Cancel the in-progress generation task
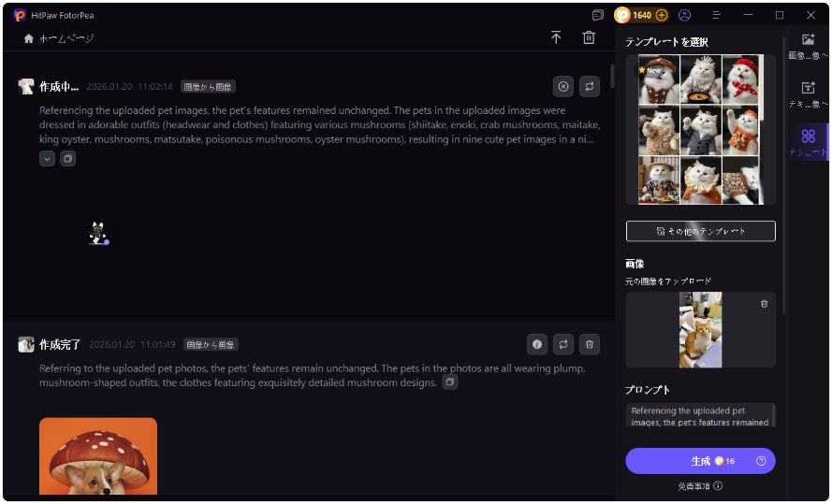The image size is (832, 504). click(x=563, y=86)
